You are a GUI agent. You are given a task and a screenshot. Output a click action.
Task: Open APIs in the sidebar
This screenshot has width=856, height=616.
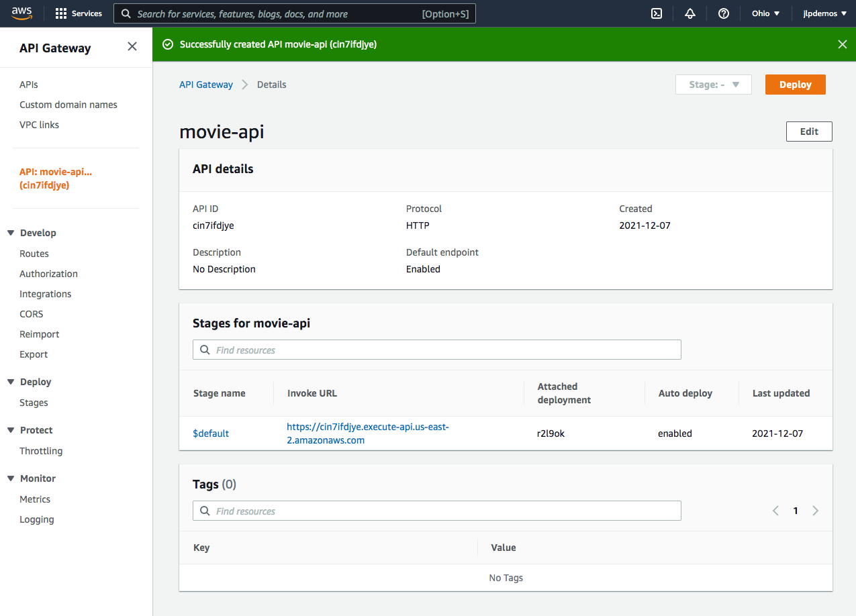click(29, 85)
